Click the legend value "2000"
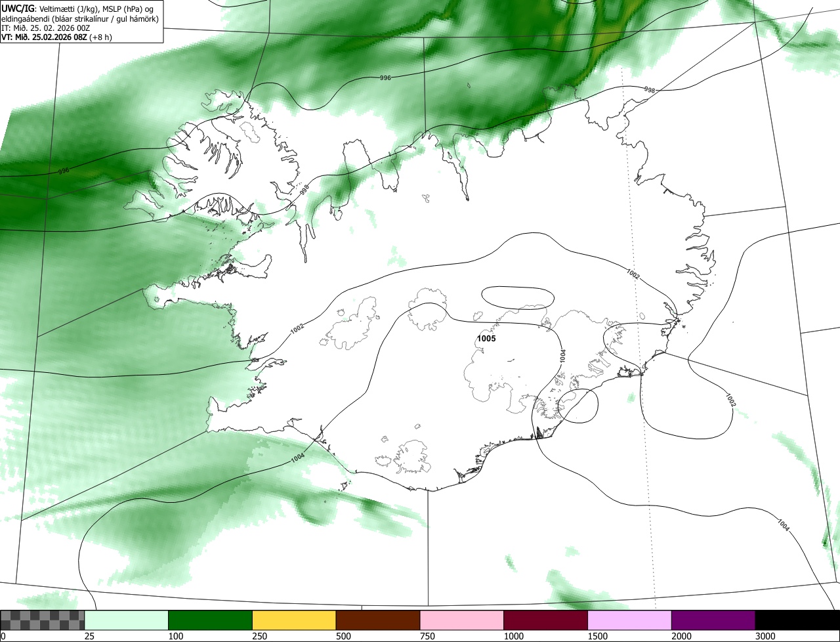Image resolution: width=840 pixels, height=642 pixels. [x=681, y=636]
